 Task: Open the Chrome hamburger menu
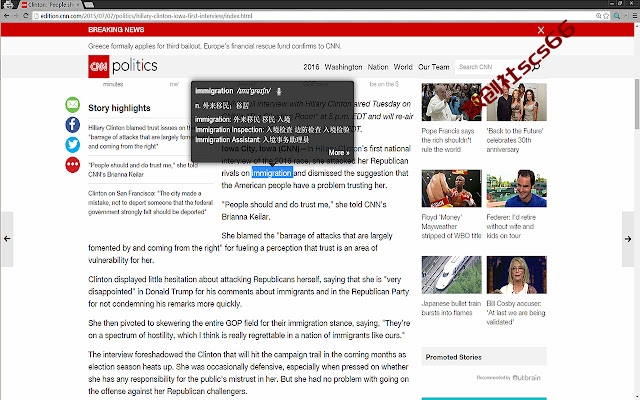[635, 16]
